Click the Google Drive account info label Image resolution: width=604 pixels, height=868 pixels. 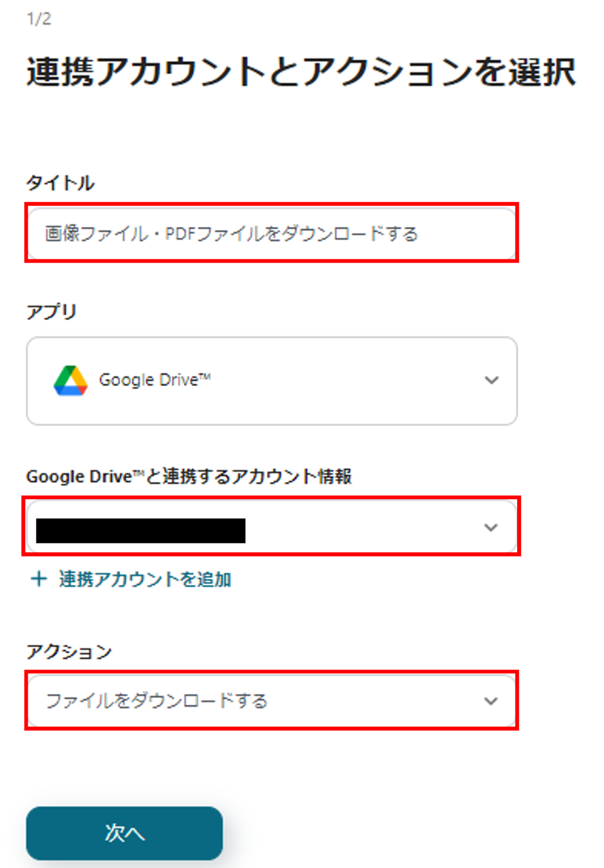pyautogui.click(x=189, y=476)
